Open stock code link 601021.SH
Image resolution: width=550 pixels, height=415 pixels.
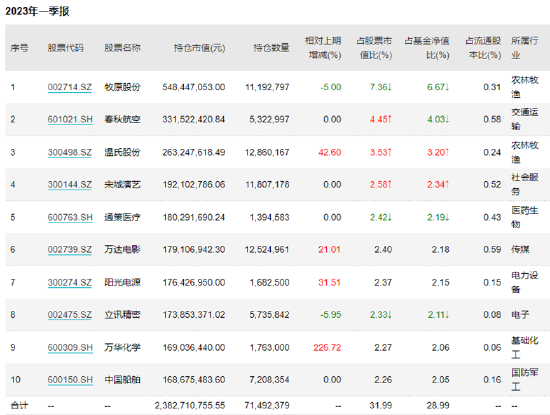click(70, 120)
